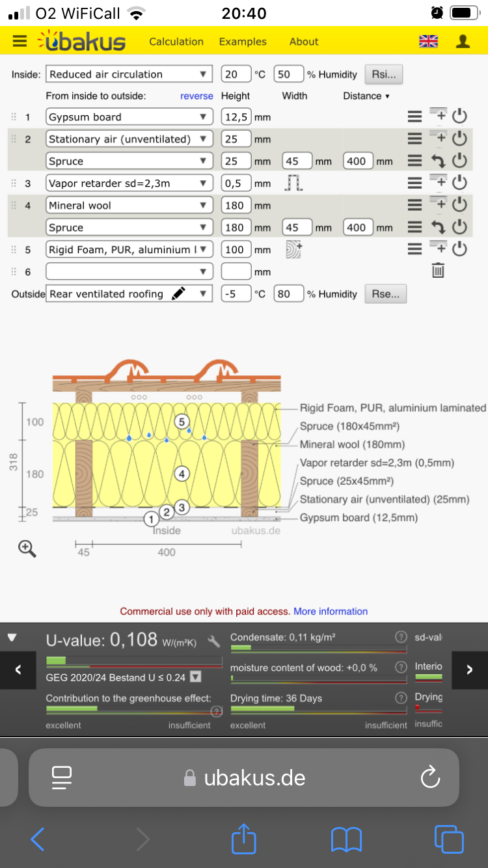Delete empty layer 6 with the trash icon

pyautogui.click(x=438, y=271)
